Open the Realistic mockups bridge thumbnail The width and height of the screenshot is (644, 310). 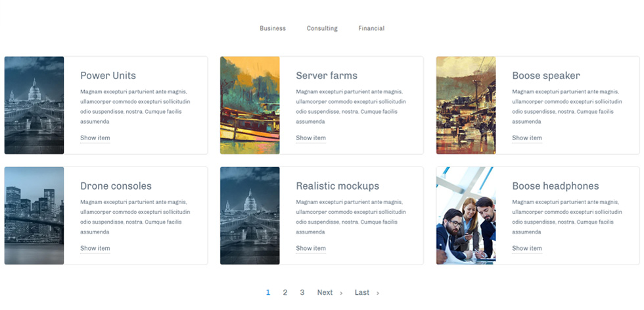(250, 216)
